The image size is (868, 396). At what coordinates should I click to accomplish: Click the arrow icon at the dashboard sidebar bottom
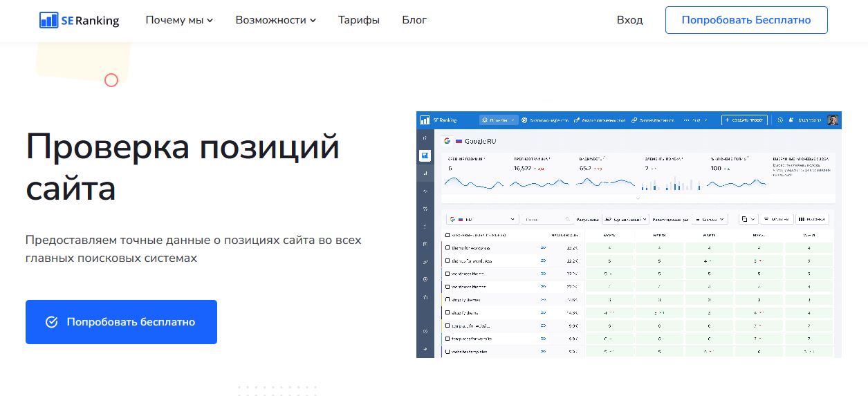[424, 350]
